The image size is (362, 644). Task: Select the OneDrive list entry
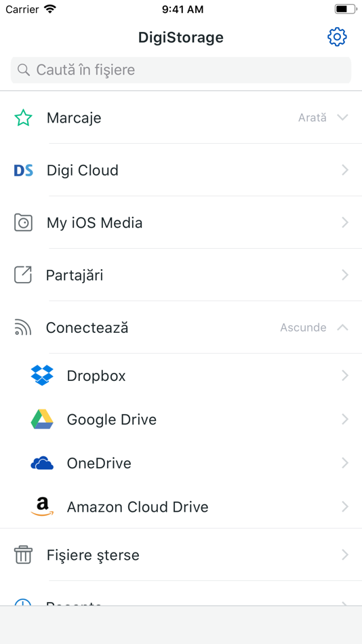point(181,463)
